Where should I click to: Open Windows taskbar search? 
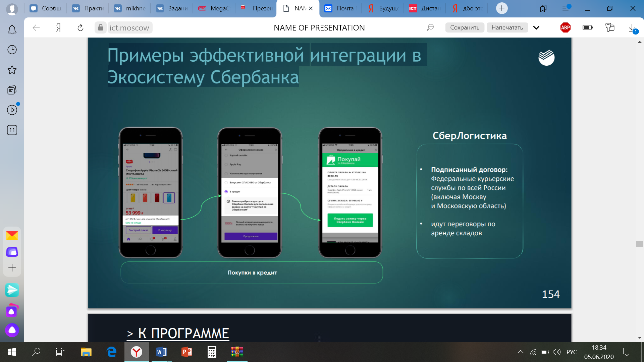pos(36,352)
